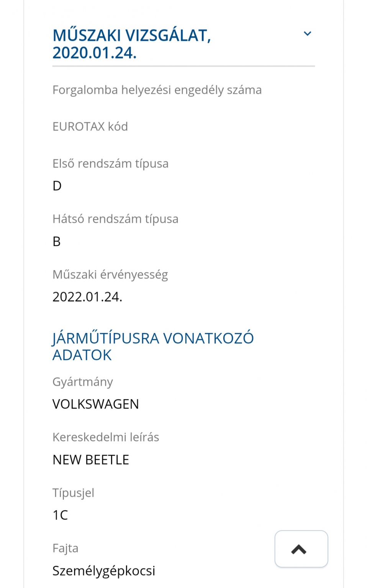367x588 pixels.
Task: Click the front plate type value D
Action: click(57, 186)
